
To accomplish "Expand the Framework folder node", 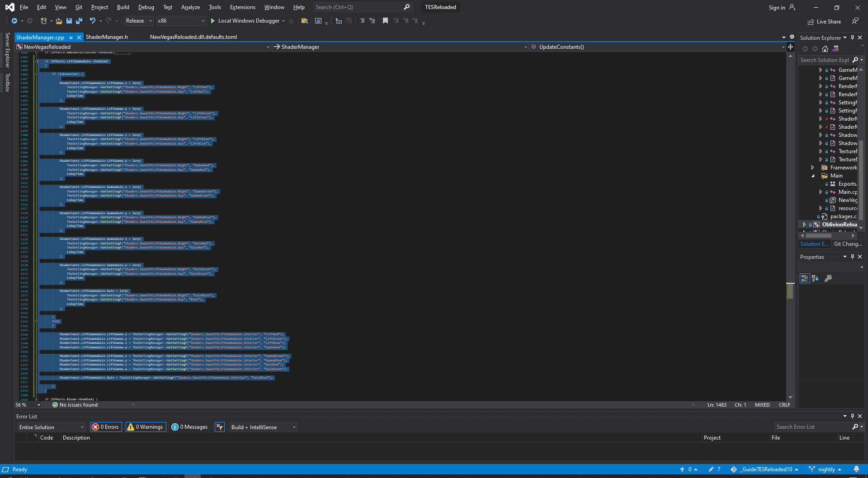I will pos(812,168).
